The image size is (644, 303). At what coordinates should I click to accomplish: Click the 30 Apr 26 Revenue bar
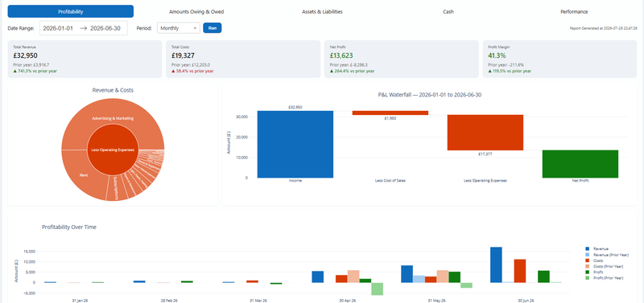[x=317, y=276]
